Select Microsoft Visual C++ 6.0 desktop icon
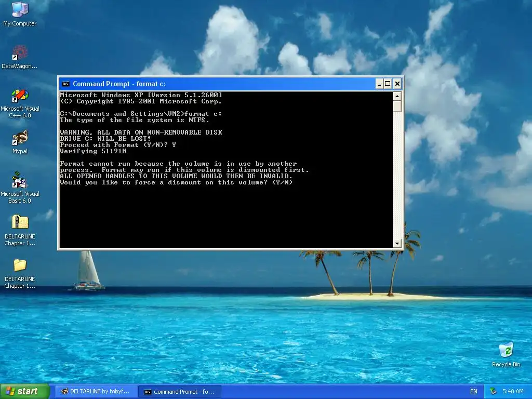The height and width of the screenshot is (399, 532). [20, 103]
